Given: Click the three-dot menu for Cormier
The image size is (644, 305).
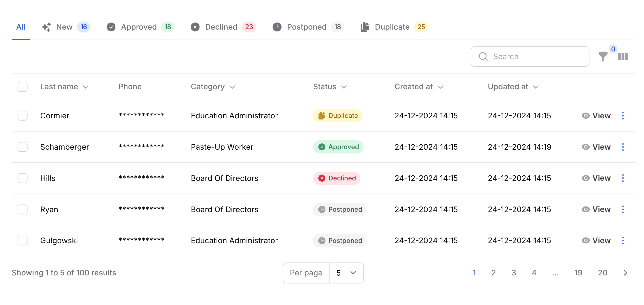Looking at the screenshot, I should coord(623,115).
